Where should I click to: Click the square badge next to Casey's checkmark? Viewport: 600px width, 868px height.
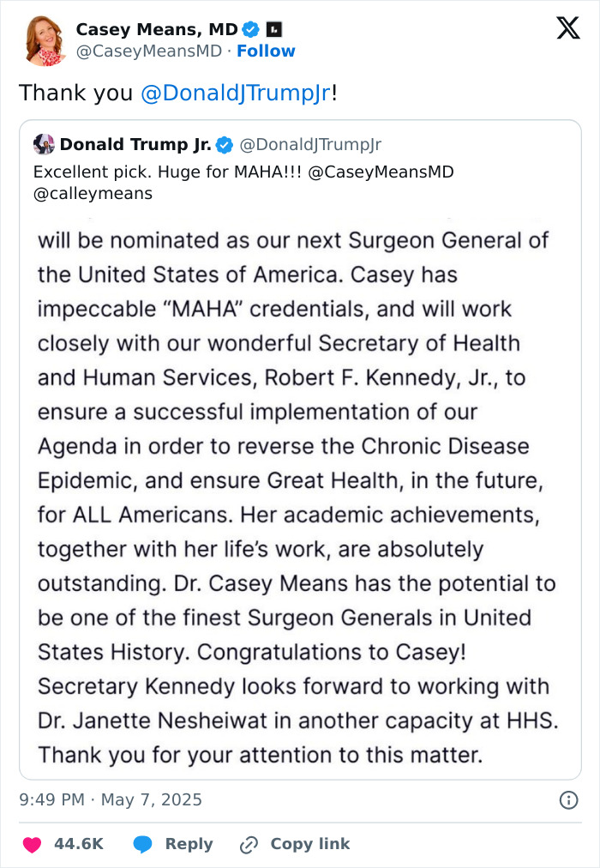click(273, 28)
